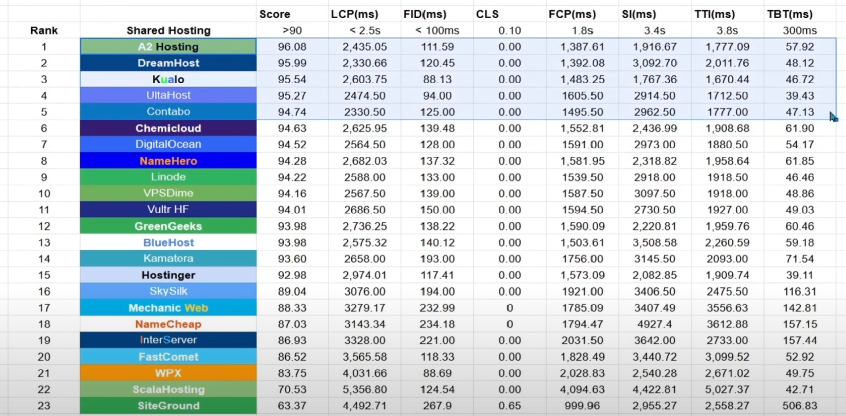Click the SI(ms) column header
This screenshot has width=846, height=416.
(x=641, y=15)
